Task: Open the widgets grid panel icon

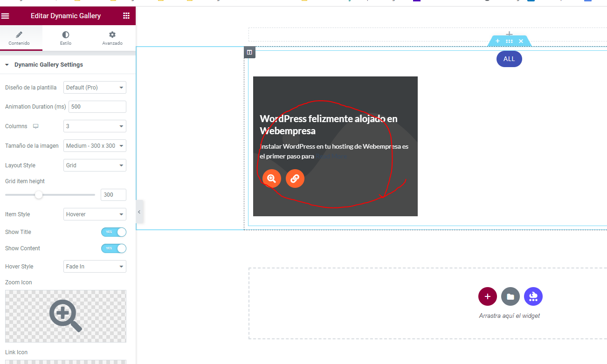Action: point(126,16)
